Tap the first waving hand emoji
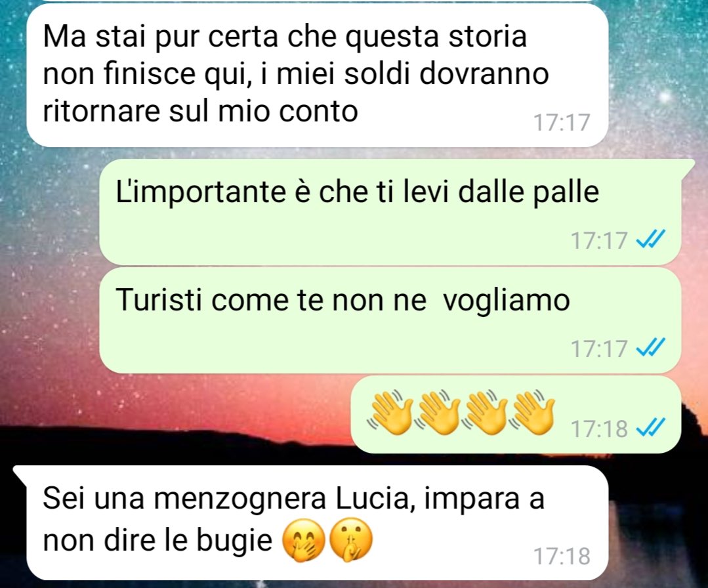Screen dimensions: 708x588 pos(389,412)
